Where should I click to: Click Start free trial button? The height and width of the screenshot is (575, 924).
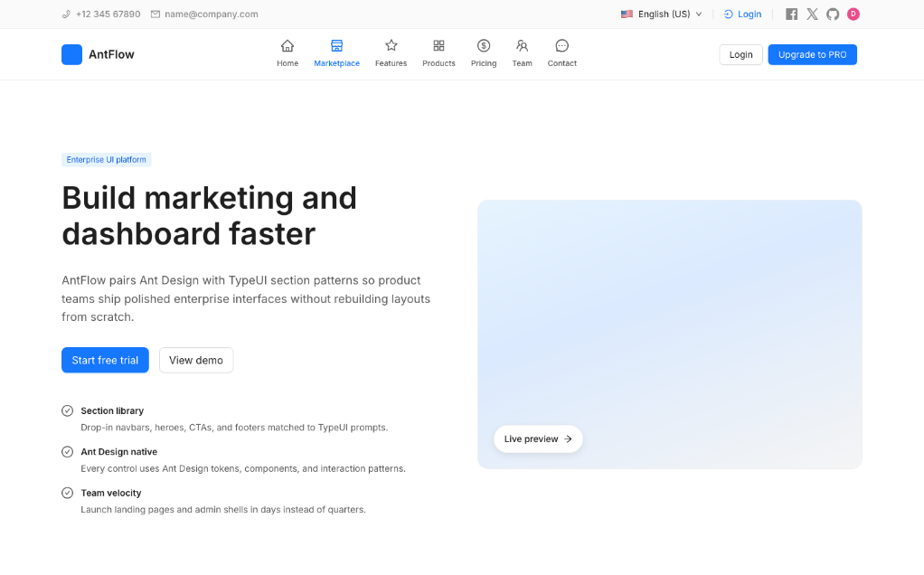[x=105, y=360]
